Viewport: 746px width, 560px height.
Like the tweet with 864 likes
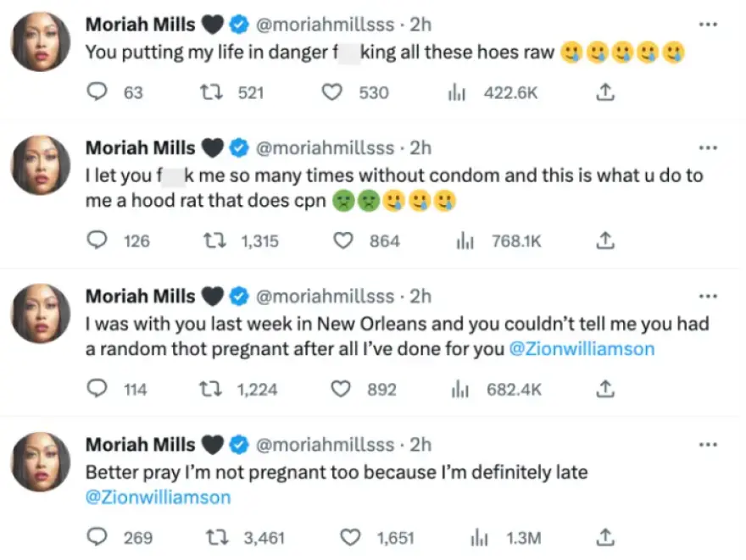coord(343,241)
